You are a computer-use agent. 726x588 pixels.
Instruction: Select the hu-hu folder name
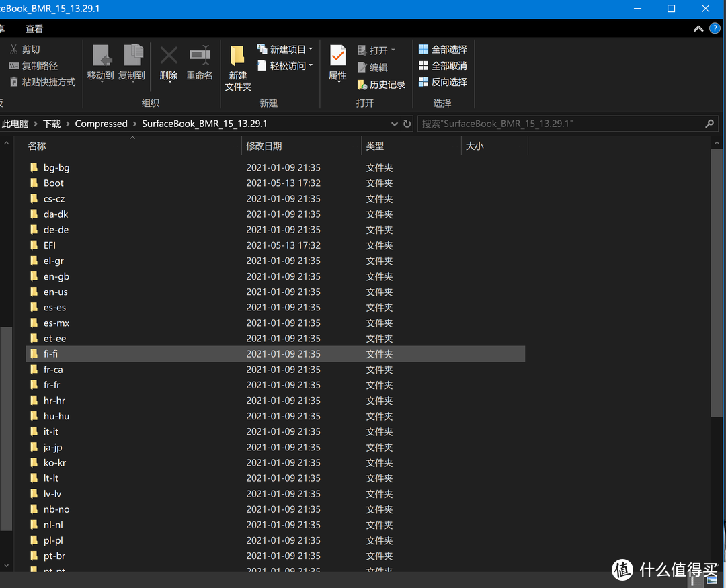pyautogui.click(x=56, y=416)
